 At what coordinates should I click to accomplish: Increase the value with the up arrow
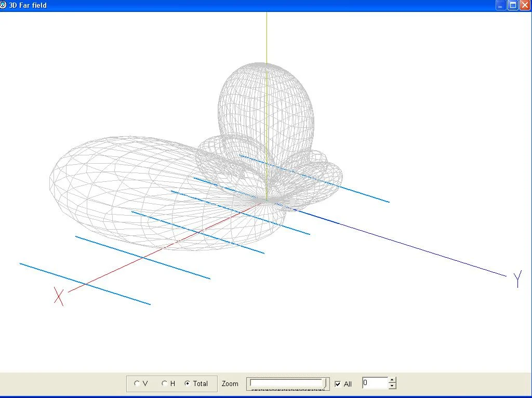pyautogui.click(x=392, y=380)
